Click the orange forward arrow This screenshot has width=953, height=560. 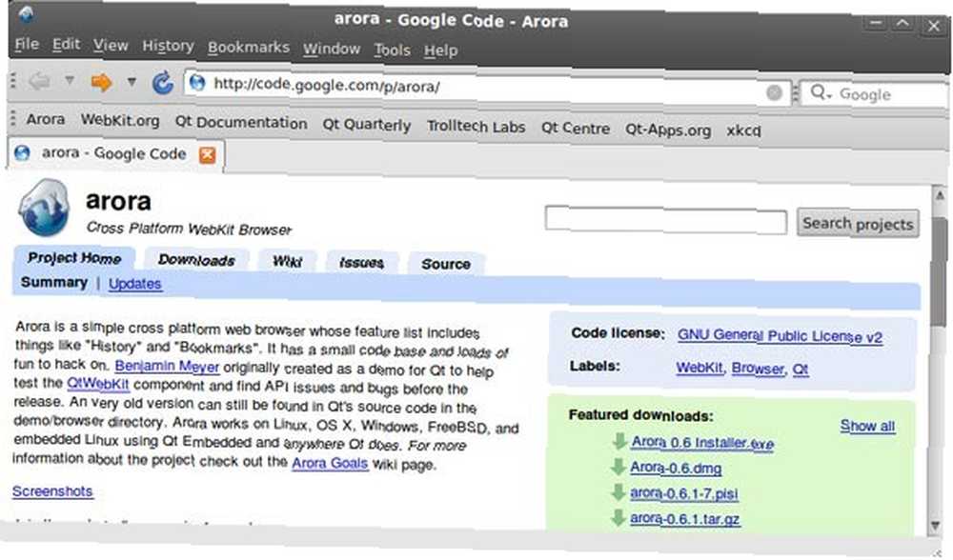[x=101, y=81]
